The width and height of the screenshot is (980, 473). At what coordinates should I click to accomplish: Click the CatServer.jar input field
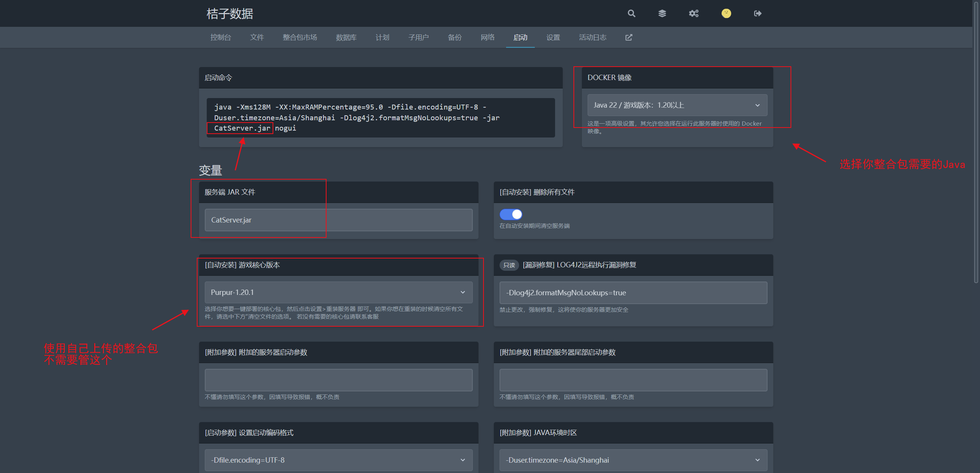[338, 220]
